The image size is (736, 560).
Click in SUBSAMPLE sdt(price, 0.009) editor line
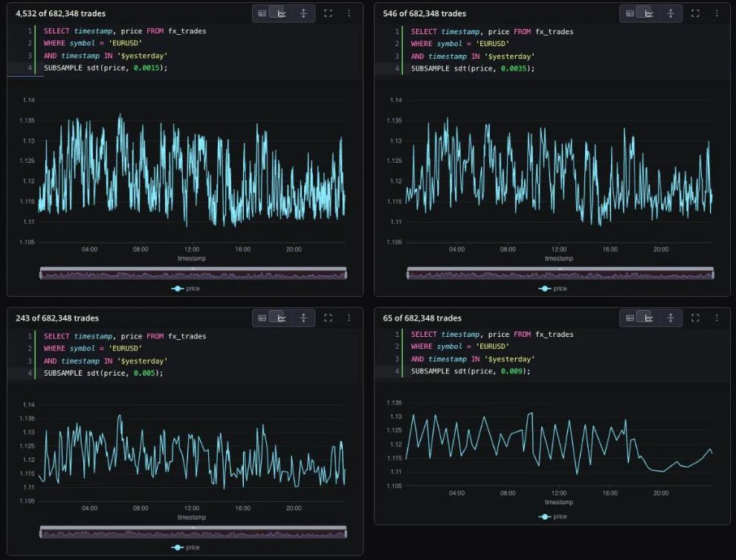471,371
